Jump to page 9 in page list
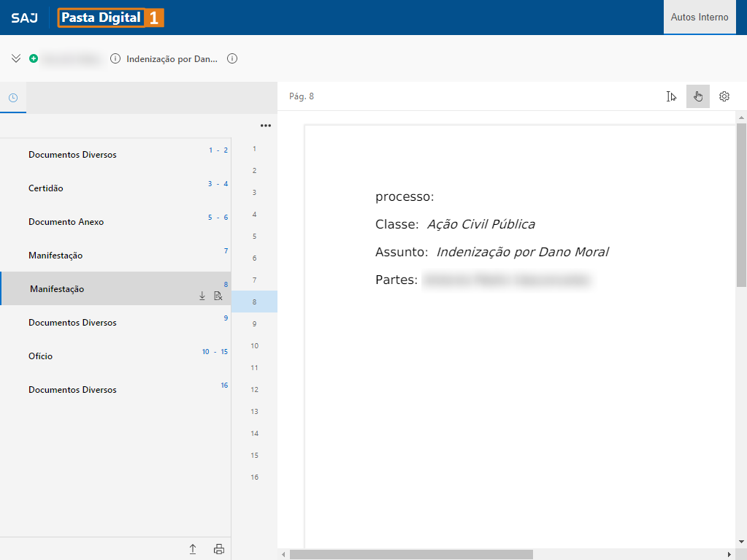 [x=254, y=324]
